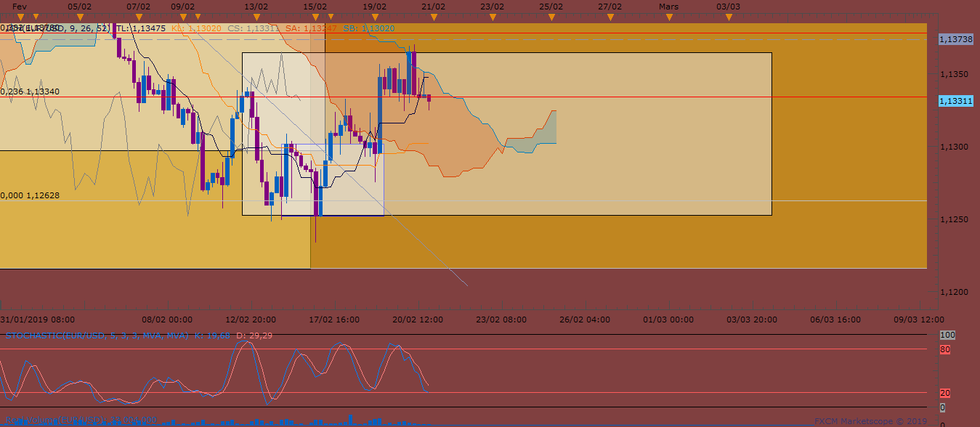Click the current price tag 1,13311
The width and height of the screenshot is (980, 427).
955,102
